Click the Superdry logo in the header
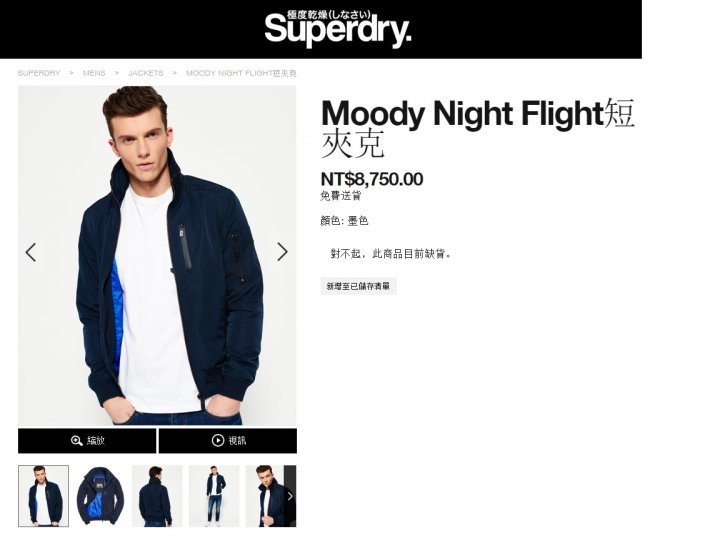Image resolution: width=720 pixels, height=544 pixels. point(338,28)
